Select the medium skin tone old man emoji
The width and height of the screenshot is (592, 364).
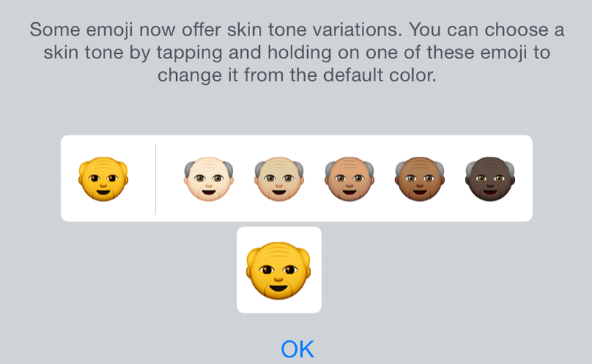click(x=349, y=178)
